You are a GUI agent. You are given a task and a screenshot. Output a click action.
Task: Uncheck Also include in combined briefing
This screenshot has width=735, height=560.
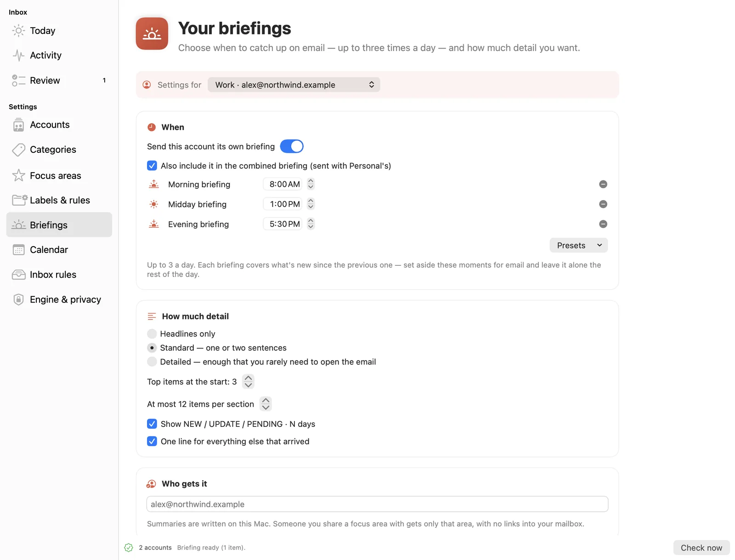coord(152,166)
